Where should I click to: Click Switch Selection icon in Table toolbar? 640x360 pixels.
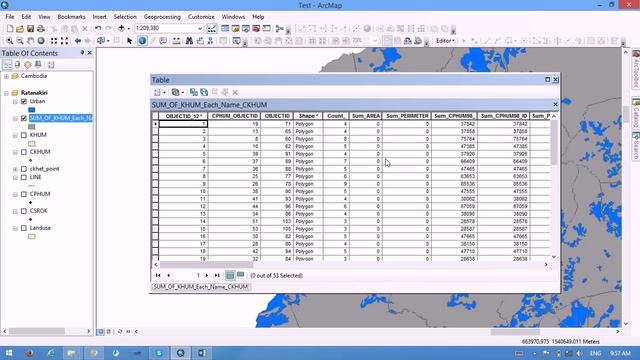(x=204, y=92)
